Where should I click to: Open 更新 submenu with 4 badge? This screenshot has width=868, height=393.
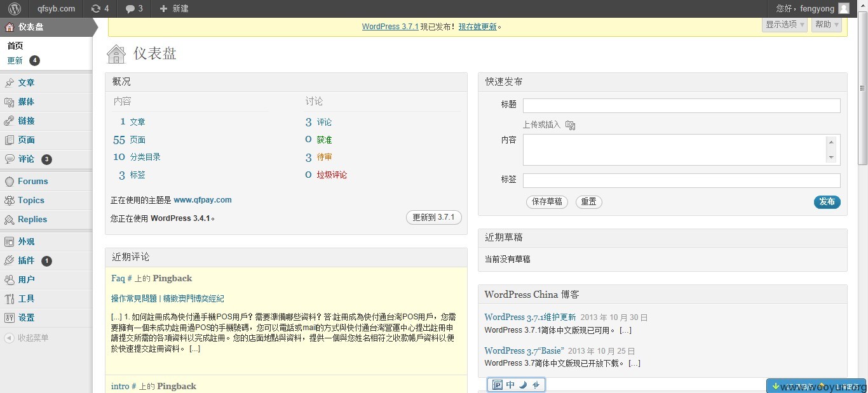coord(24,60)
